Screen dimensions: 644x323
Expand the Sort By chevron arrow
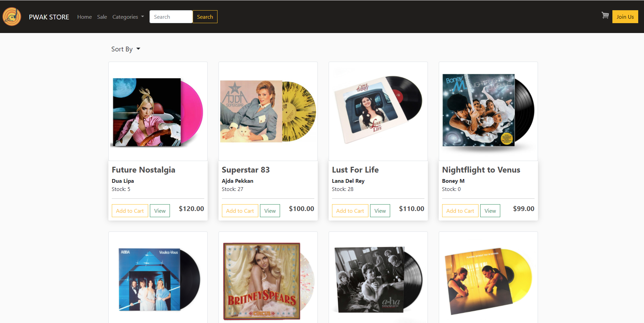138,49
